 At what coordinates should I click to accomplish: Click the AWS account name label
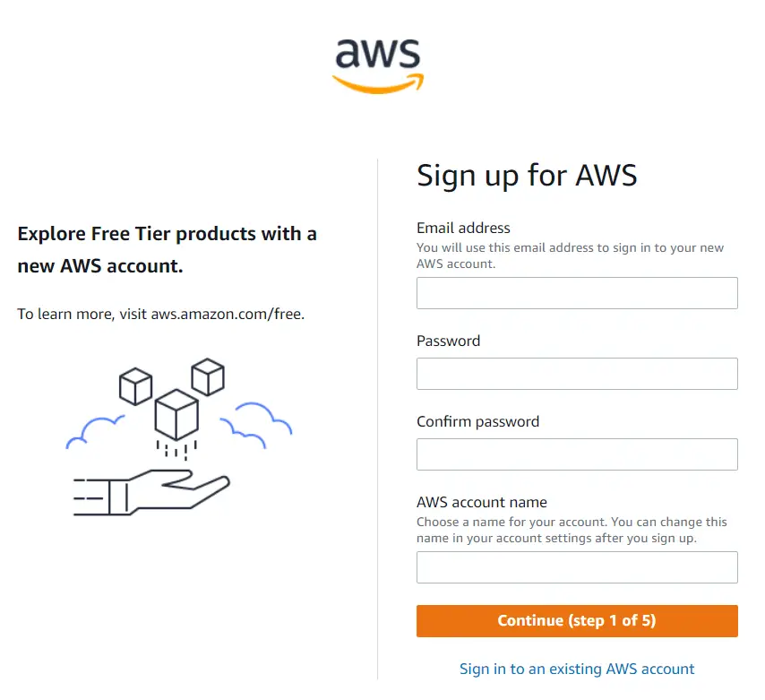(482, 502)
